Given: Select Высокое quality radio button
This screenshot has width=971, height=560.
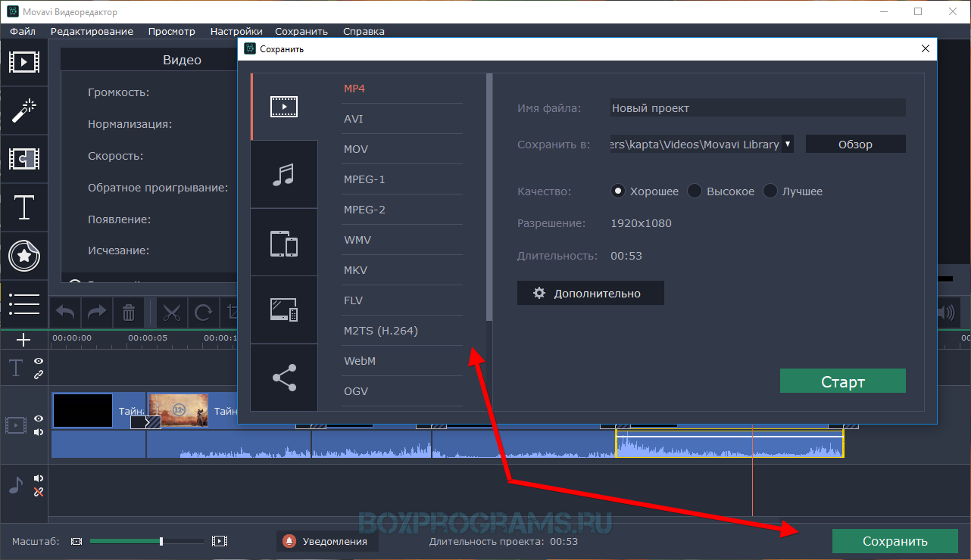Looking at the screenshot, I should click(x=695, y=191).
